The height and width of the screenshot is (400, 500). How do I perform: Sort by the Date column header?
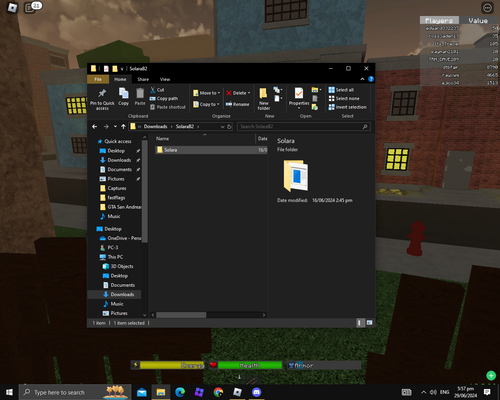pos(262,139)
